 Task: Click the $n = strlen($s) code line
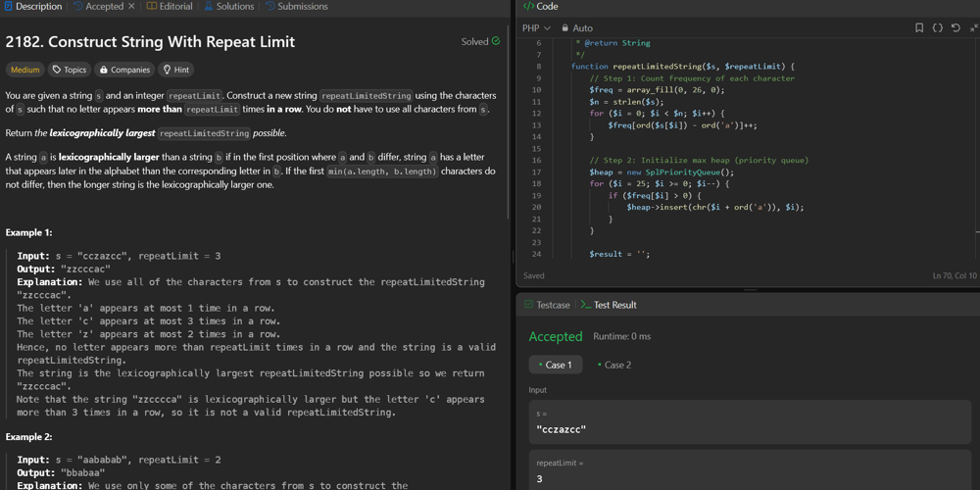point(626,101)
